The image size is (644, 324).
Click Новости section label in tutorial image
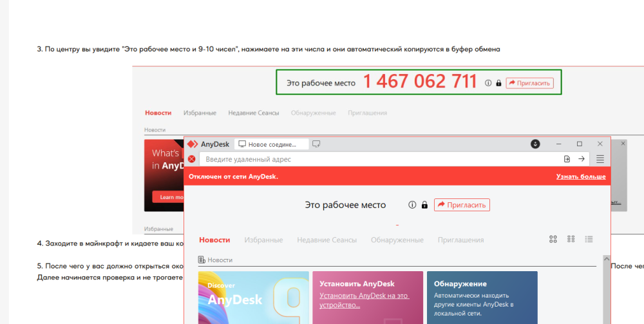pyautogui.click(x=155, y=129)
